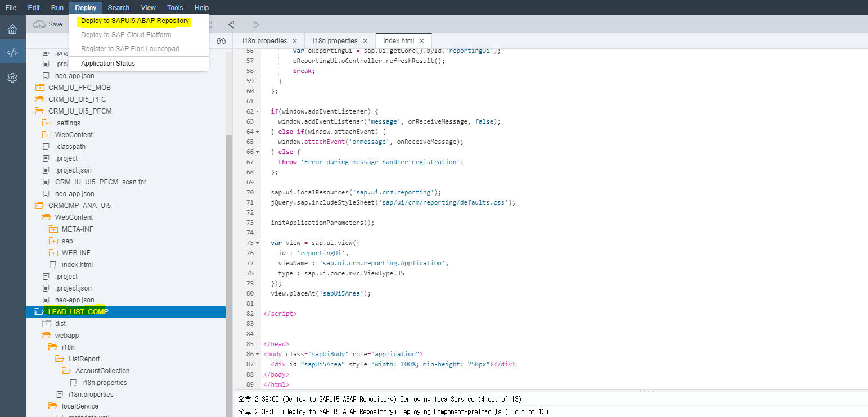Select i18n.properties under AccountCollection

coord(104,383)
